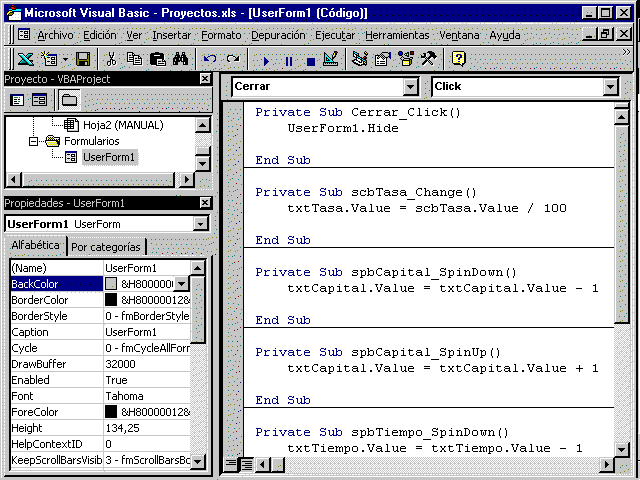Click the BackColor gray color swatch
640x480 pixels.
click(x=111, y=284)
